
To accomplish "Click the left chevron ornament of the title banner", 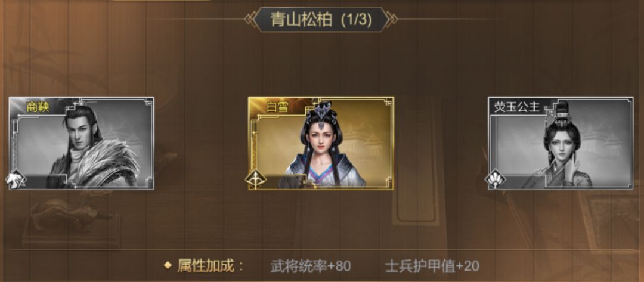I will point(250,19).
